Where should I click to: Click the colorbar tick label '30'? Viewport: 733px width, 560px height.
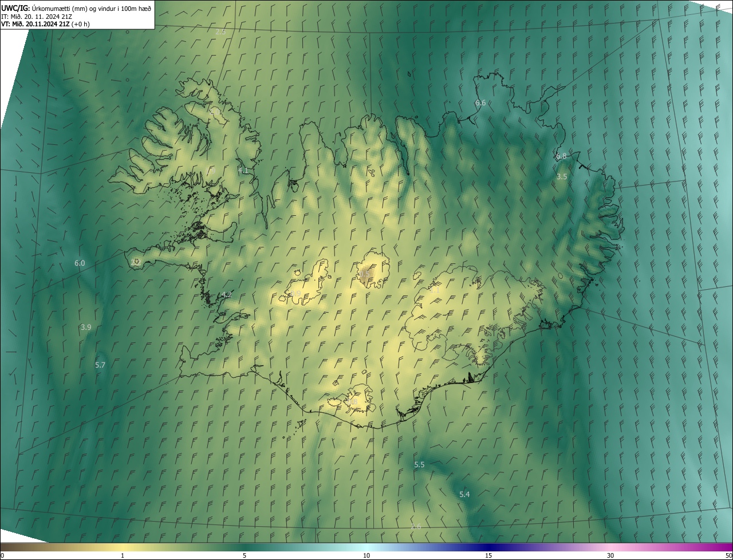click(x=610, y=555)
